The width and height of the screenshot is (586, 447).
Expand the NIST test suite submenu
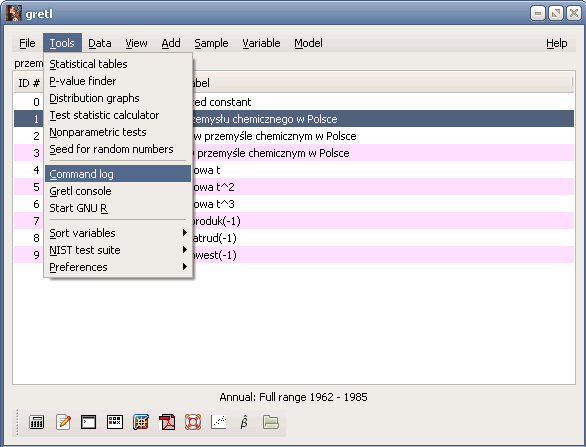(118, 250)
